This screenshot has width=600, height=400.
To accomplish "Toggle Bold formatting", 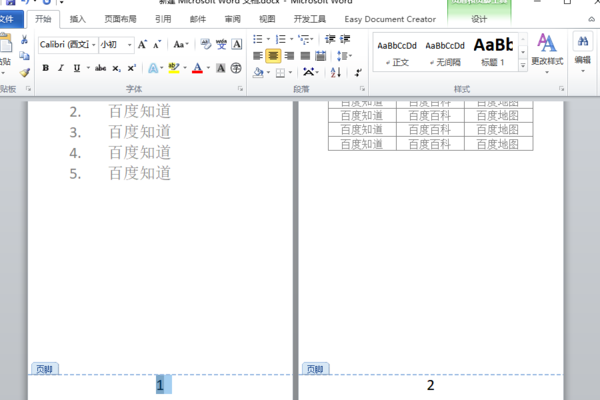I will pos(46,68).
